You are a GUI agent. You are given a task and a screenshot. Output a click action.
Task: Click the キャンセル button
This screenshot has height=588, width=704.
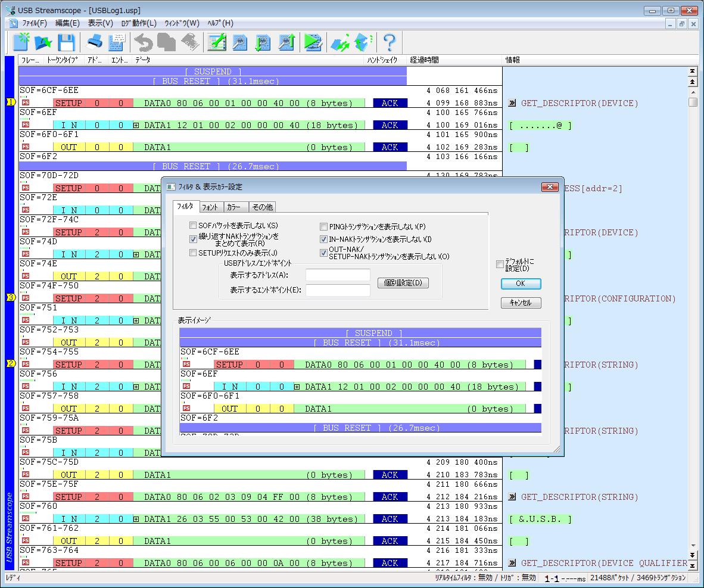(521, 303)
